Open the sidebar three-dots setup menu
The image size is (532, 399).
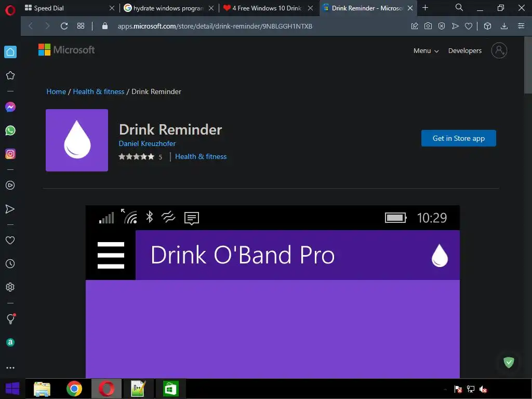[x=10, y=368]
